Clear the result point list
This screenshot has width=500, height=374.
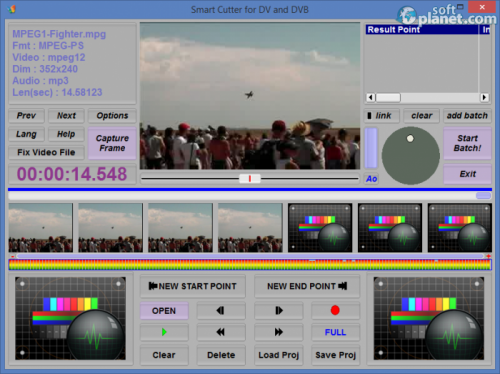tap(422, 116)
